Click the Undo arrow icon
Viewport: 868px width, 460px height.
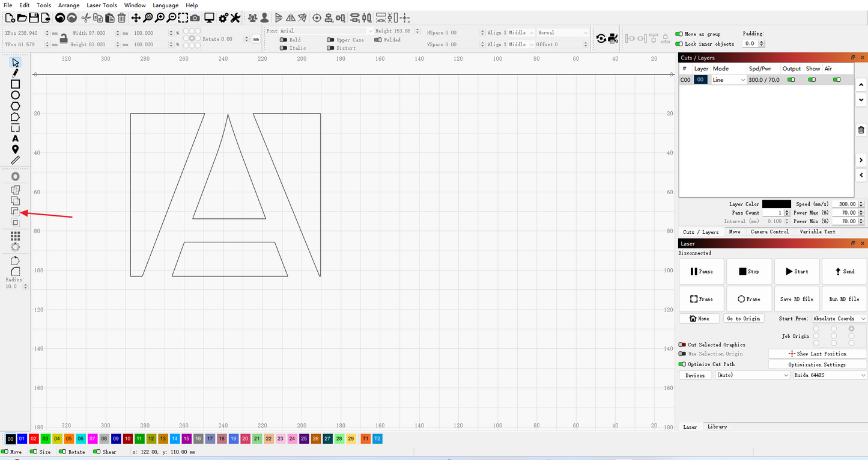(59, 18)
